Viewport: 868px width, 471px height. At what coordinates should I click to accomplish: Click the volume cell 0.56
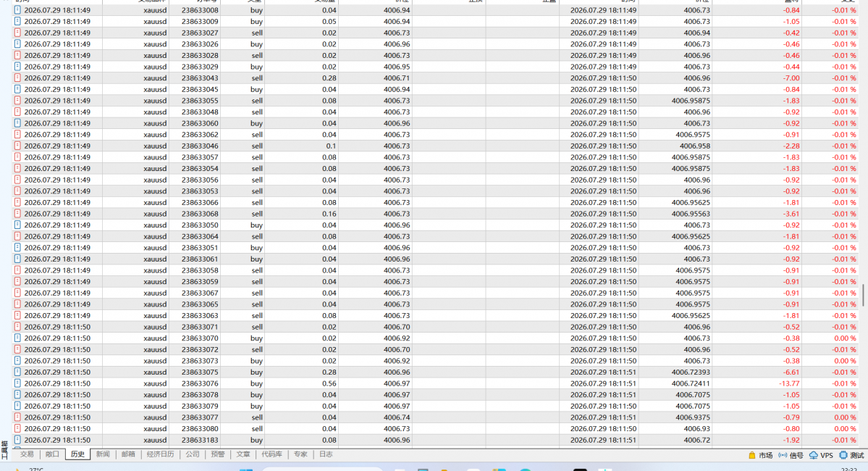pos(329,383)
